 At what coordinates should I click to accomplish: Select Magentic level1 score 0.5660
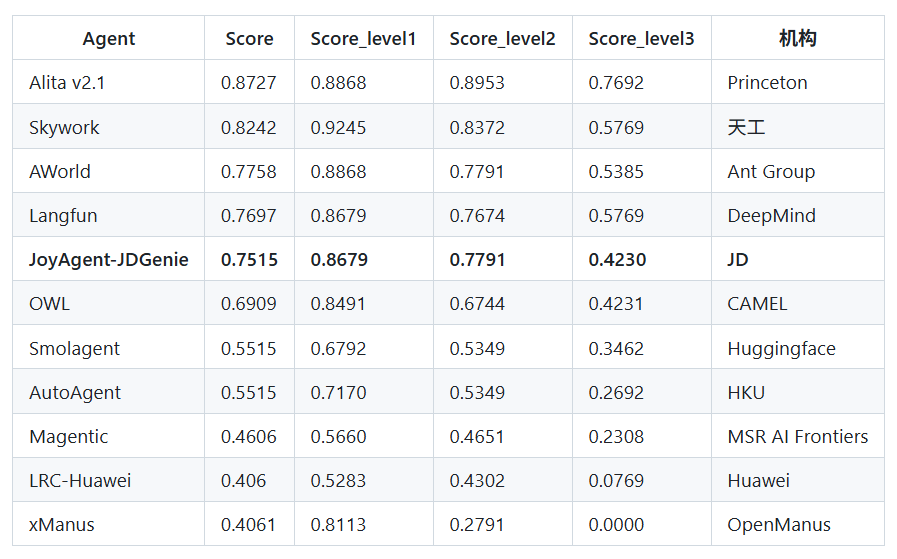[364, 435]
